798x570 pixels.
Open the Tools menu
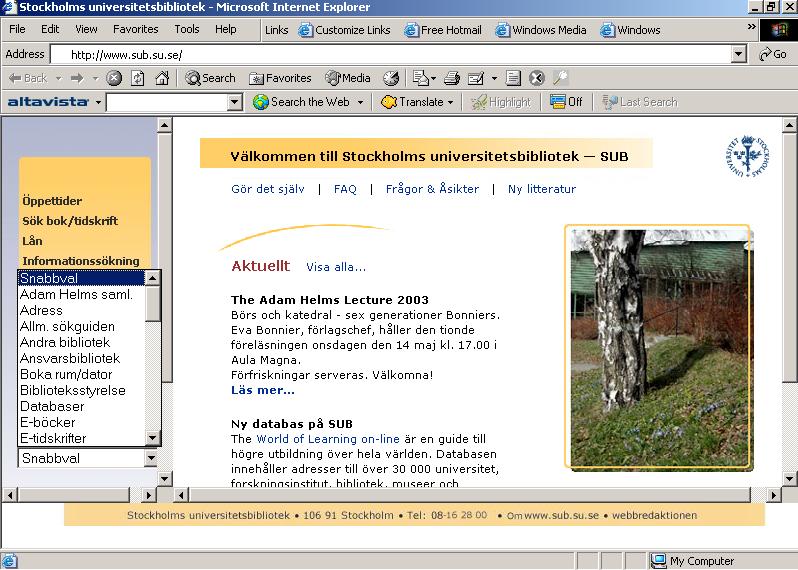click(187, 30)
